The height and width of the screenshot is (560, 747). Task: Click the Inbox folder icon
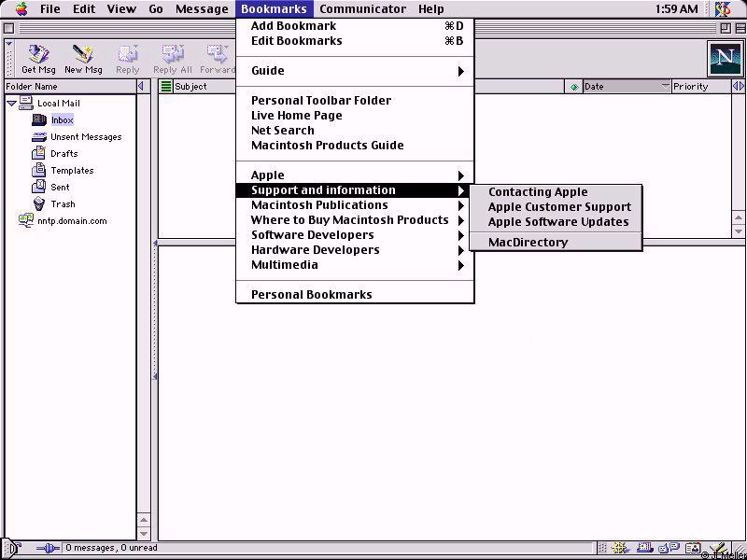point(39,119)
